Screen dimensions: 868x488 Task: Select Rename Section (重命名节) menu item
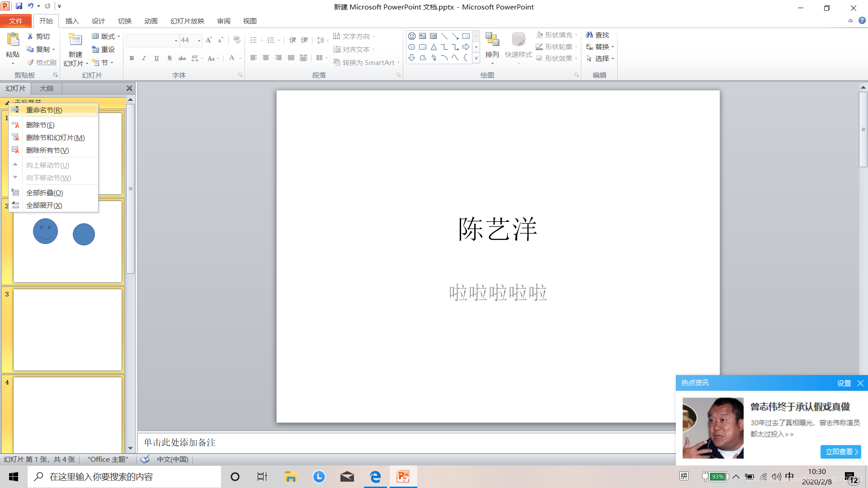click(x=44, y=110)
